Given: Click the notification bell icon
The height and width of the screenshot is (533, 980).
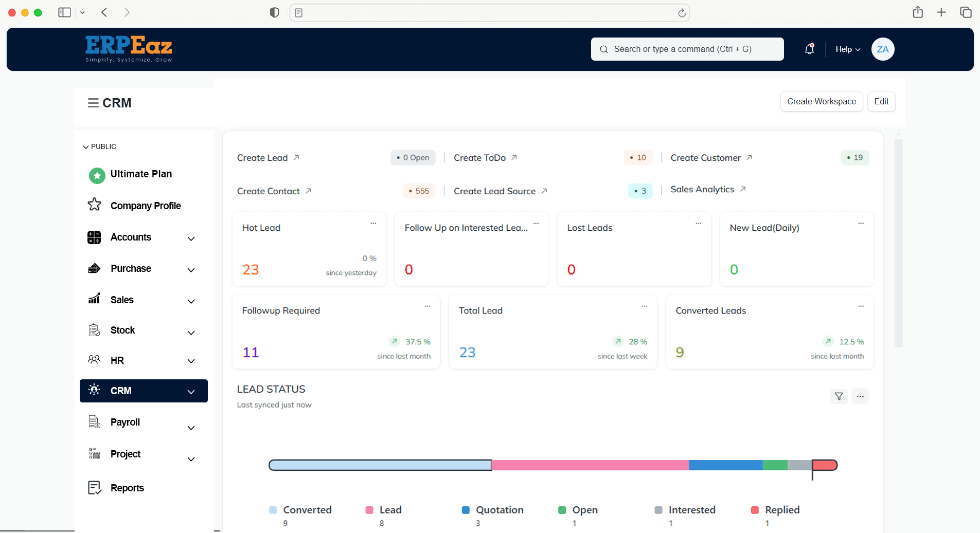Looking at the screenshot, I should coord(809,49).
